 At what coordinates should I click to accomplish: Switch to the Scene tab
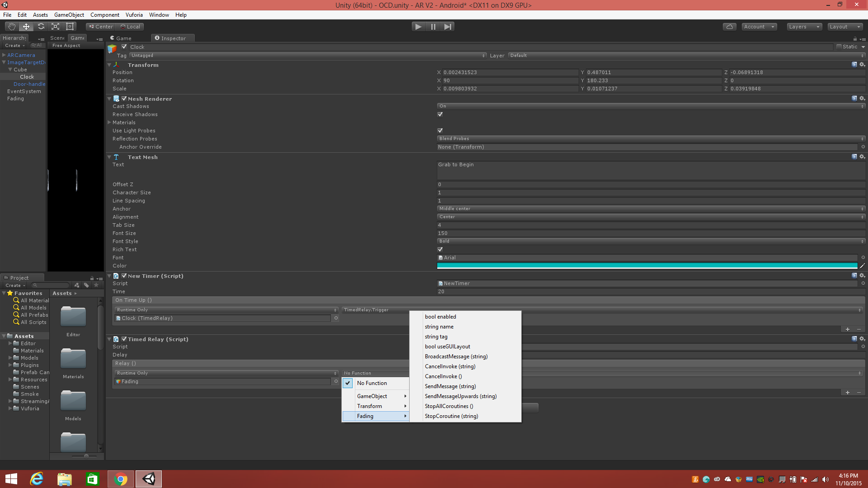coord(57,38)
